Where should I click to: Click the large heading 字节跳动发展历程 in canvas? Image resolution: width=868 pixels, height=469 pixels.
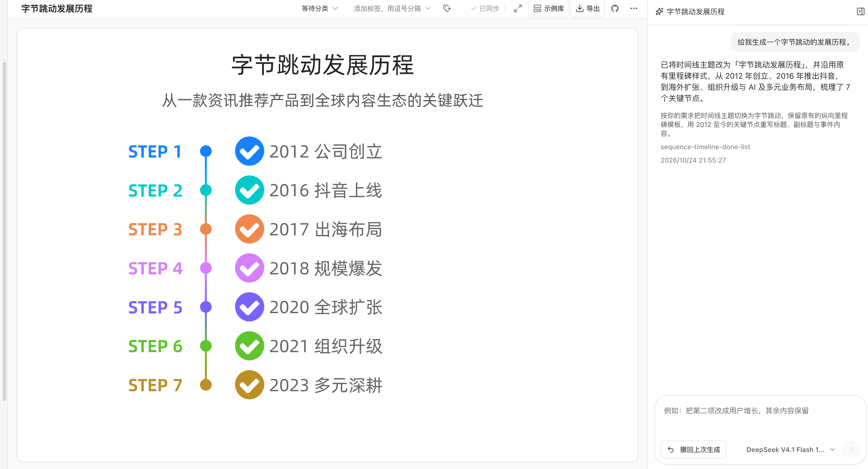pyautogui.click(x=323, y=65)
